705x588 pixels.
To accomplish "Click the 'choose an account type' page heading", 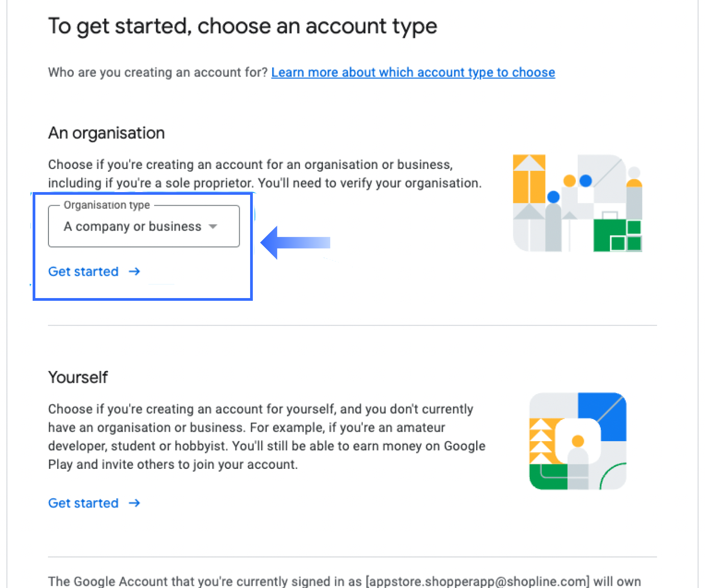I will tap(242, 26).
